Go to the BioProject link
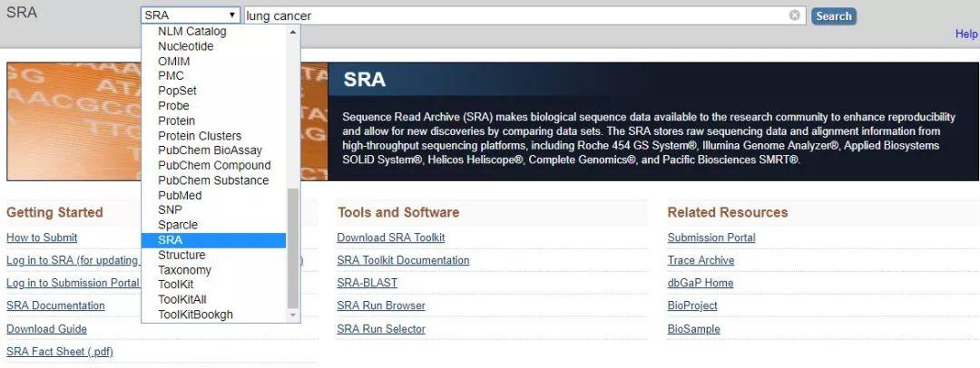 pyautogui.click(x=691, y=305)
